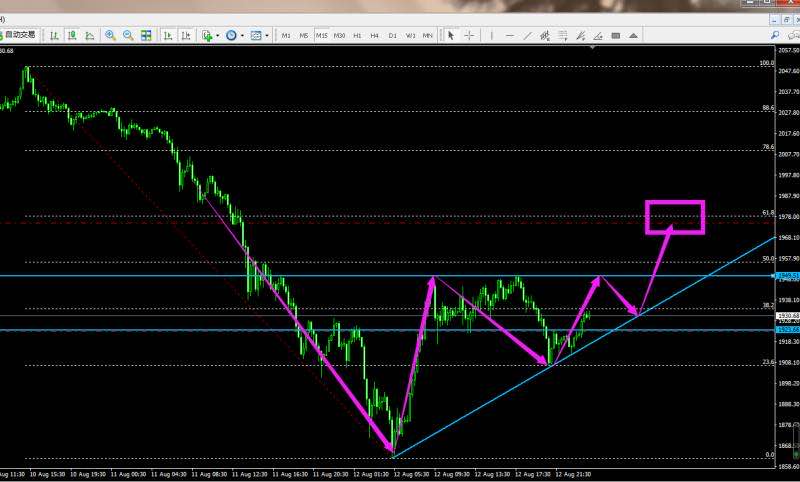Select H4 timeframe
This screenshot has width=800, height=482.
click(x=374, y=35)
